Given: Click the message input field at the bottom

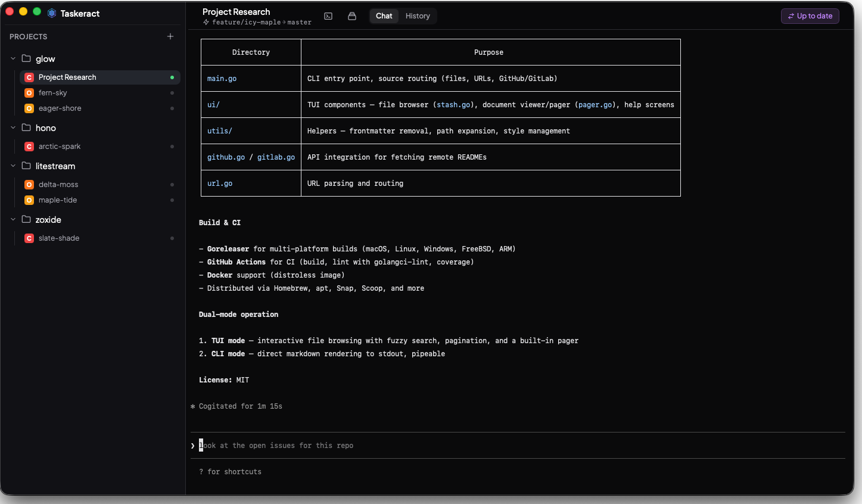Looking at the screenshot, I should point(417,445).
